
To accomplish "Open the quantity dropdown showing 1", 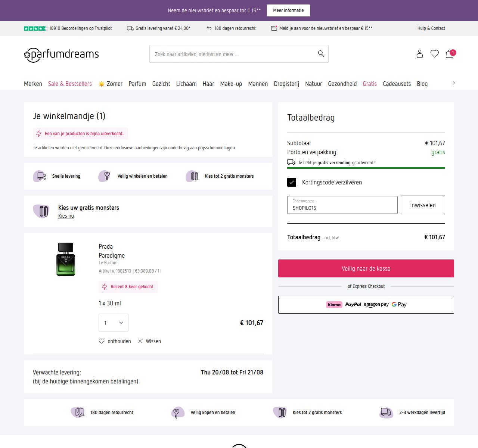I will [114, 323].
